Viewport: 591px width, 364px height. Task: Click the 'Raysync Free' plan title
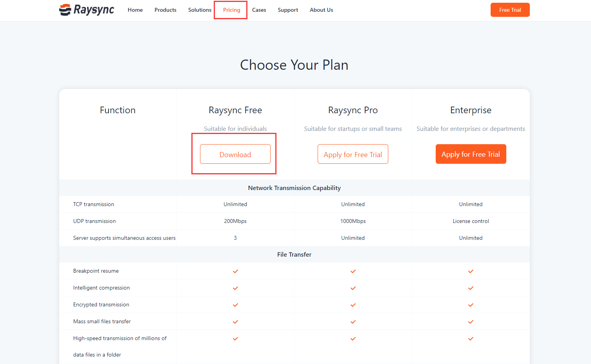coord(235,110)
